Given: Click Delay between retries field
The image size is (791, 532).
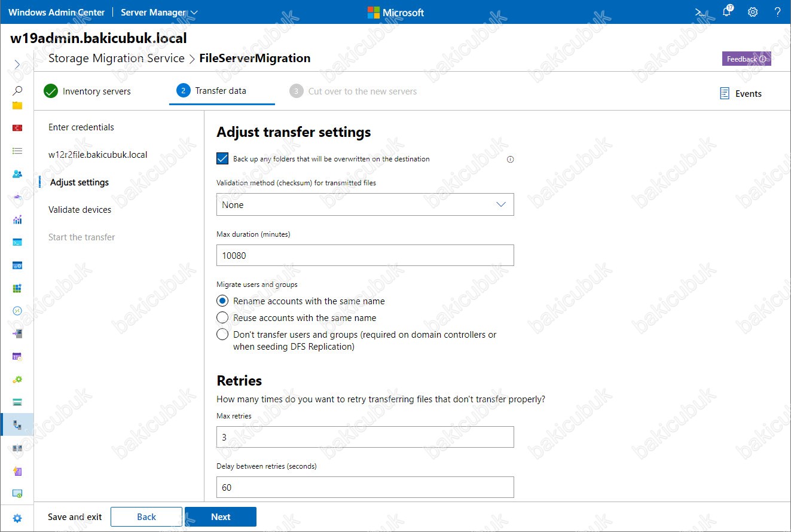Looking at the screenshot, I should [365, 487].
